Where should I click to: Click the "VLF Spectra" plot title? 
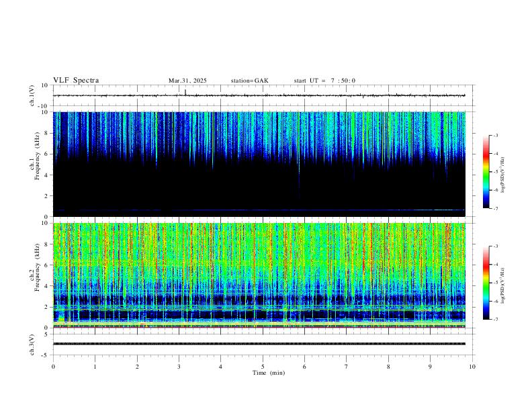[76, 81]
